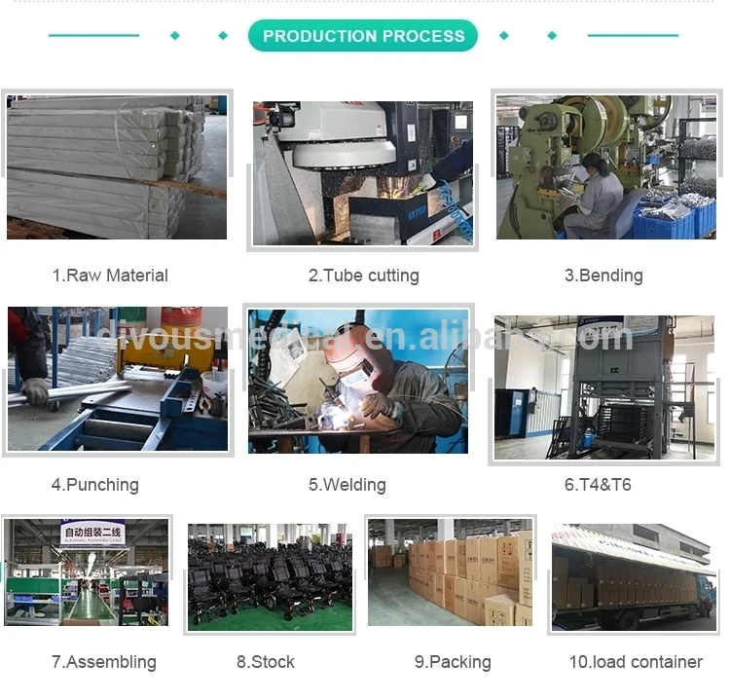View the Stock wheelchairs photo
This screenshot has height=700, width=730.
(x=270, y=577)
